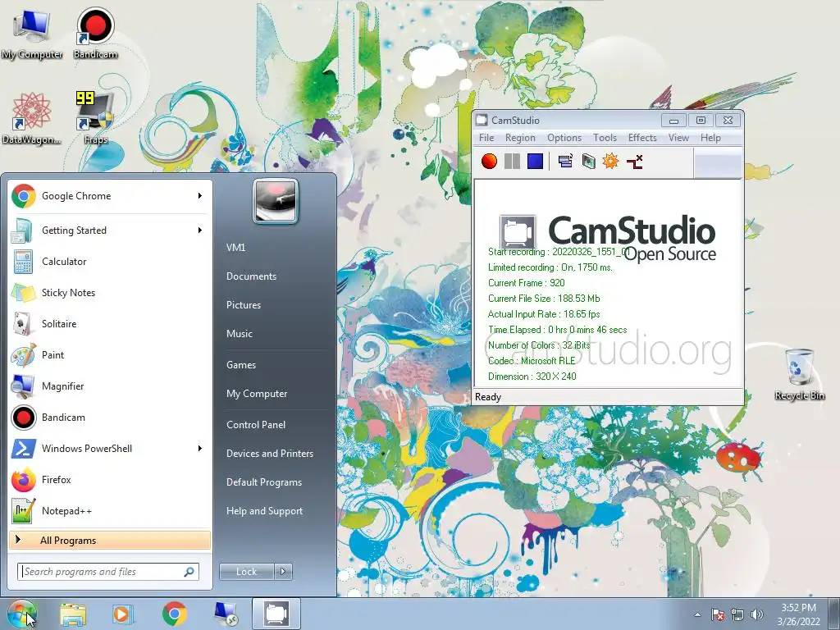Start recording with CamStudio red Record button
The height and width of the screenshot is (630, 840).
489,162
